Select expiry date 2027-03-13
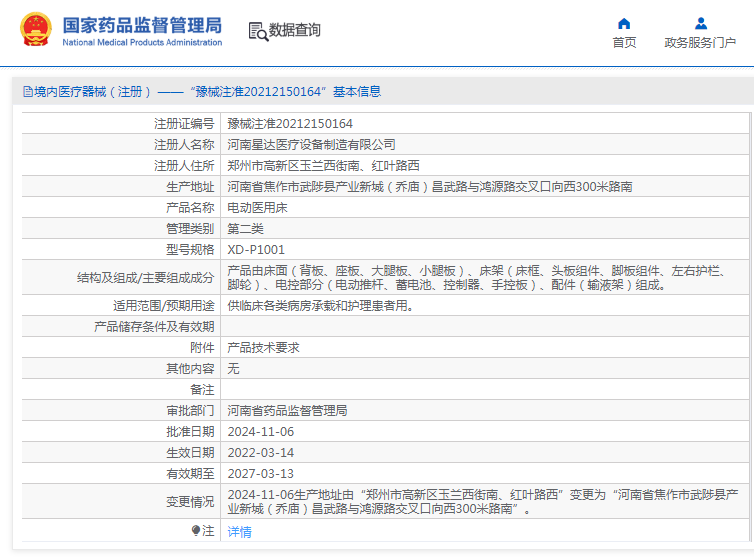 click(261, 474)
